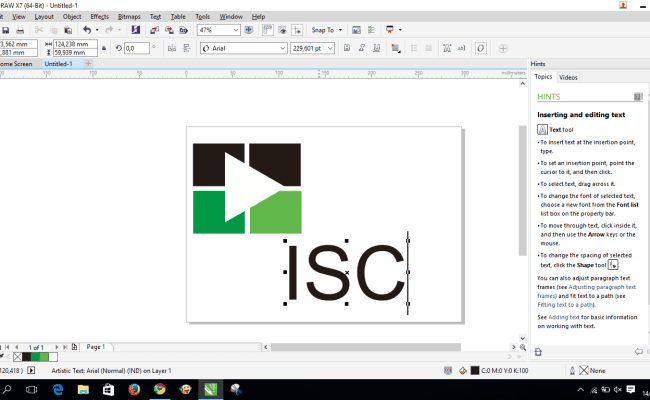Click the Edit text icon
The width and height of the screenshot is (650, 400).
click(x=461, y=48)
